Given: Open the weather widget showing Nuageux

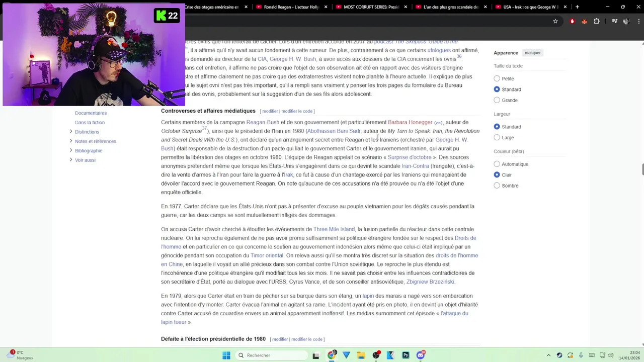Looking at the screenshot, I should coord(20,355).
